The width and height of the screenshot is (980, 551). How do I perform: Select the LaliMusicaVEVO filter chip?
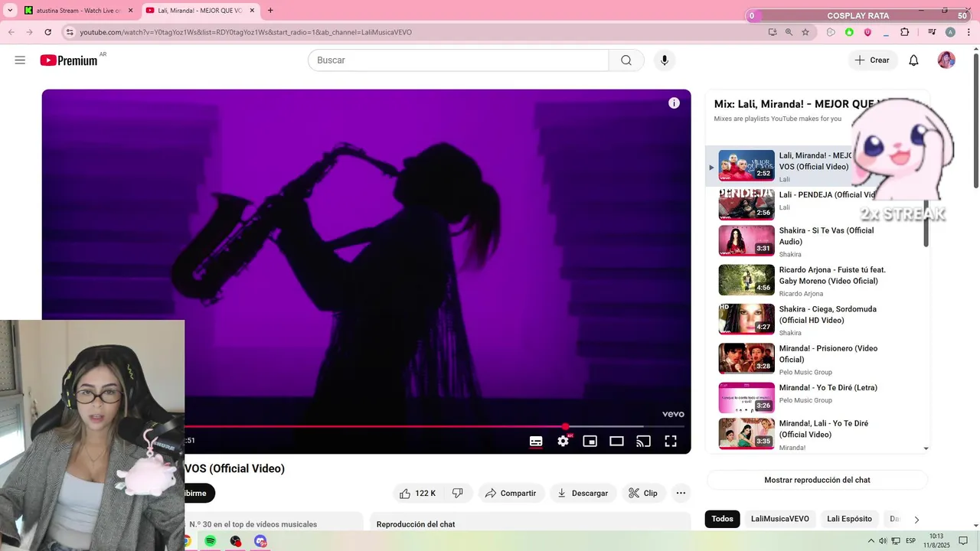[x=780, y=519]
